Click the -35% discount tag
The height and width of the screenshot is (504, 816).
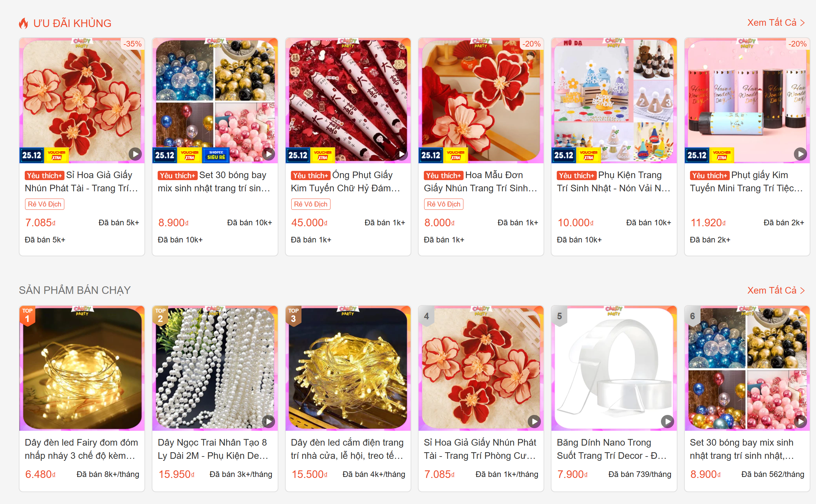[x=132, y=44]
